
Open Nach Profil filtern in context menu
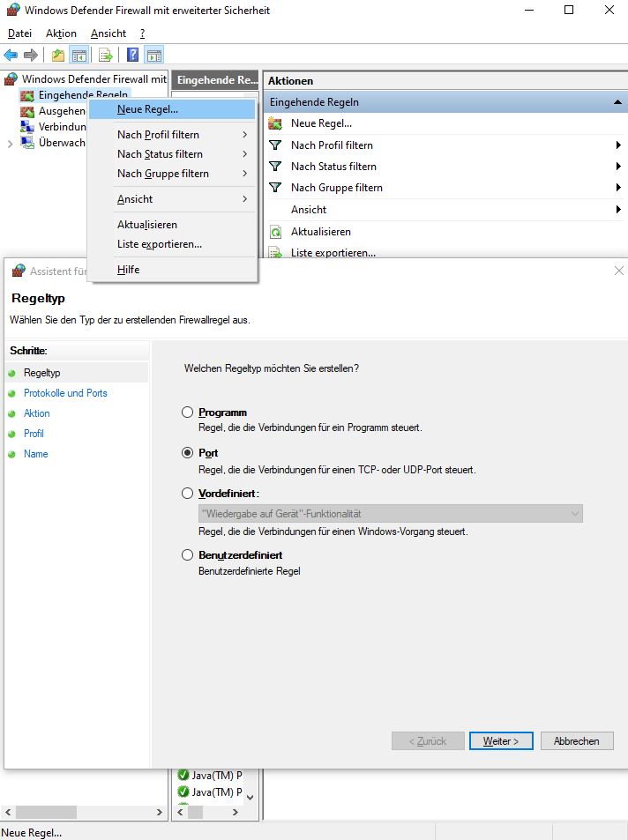pos(172,135)
